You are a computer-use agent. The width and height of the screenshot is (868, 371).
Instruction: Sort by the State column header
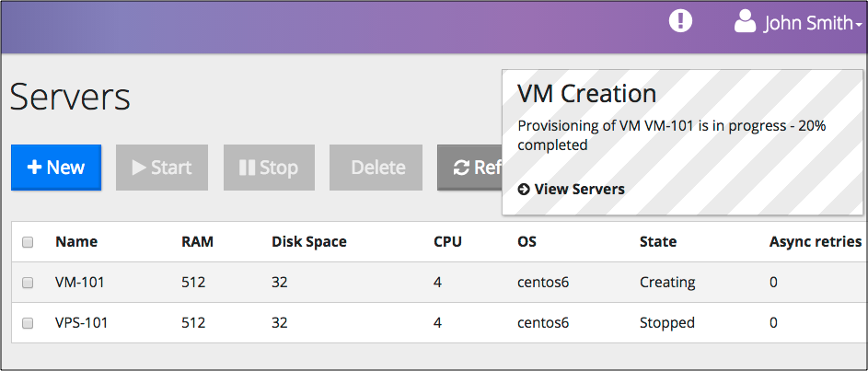coord(658,242)
